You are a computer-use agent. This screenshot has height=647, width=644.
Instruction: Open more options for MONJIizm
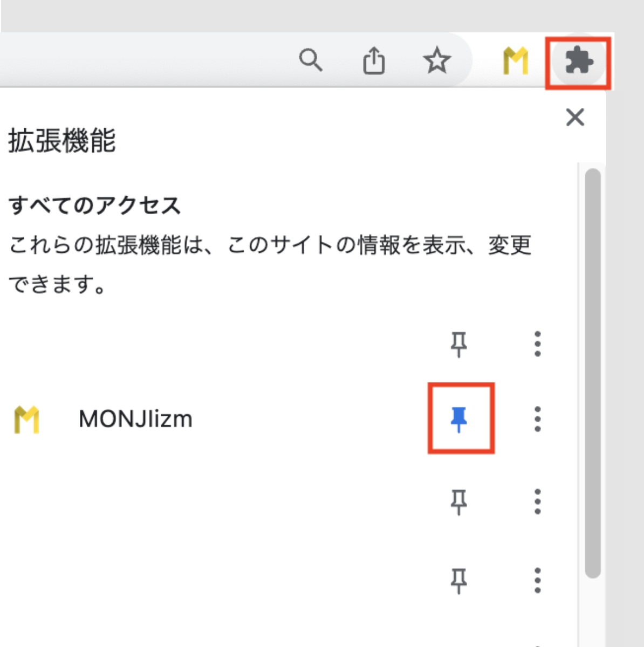coord(537,419)
